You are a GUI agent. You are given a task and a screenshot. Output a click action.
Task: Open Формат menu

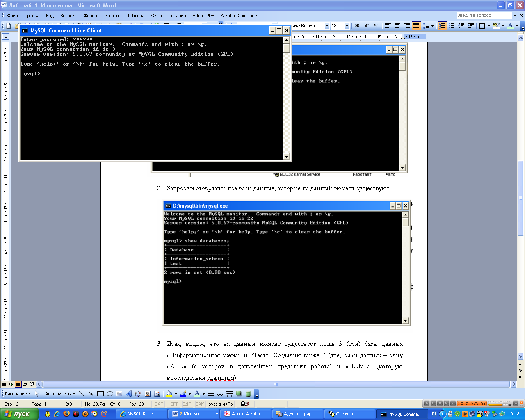point(91,16)
